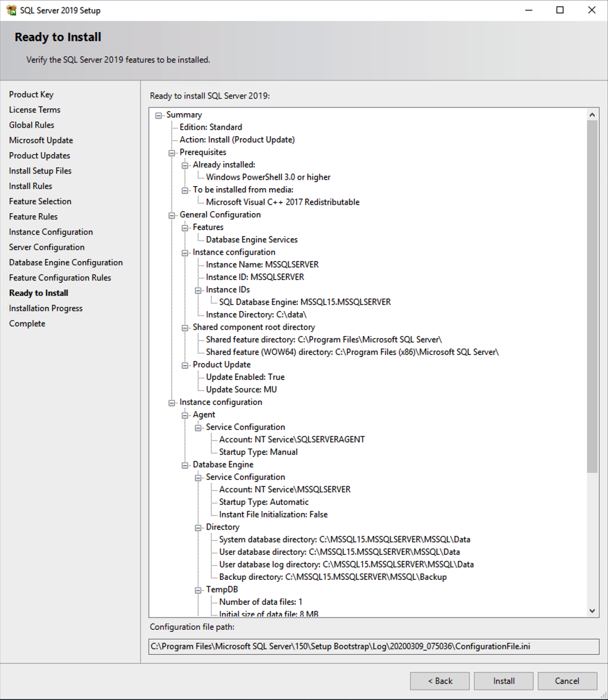
Task: Click the Back button
Action: pyautogui.click(x=440, y=681)
